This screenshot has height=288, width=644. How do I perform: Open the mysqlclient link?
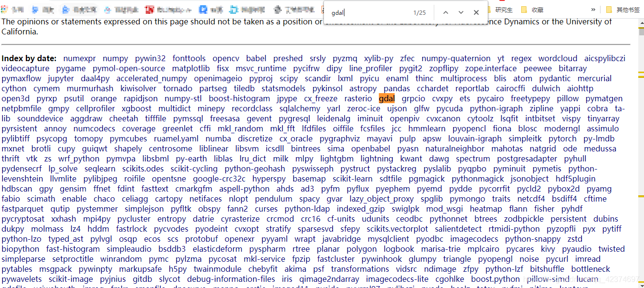point(388,239)
